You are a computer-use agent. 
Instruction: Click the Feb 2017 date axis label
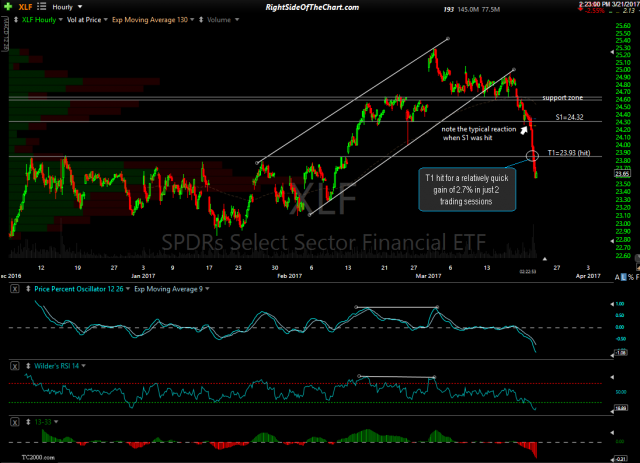[x=289, y=276]
